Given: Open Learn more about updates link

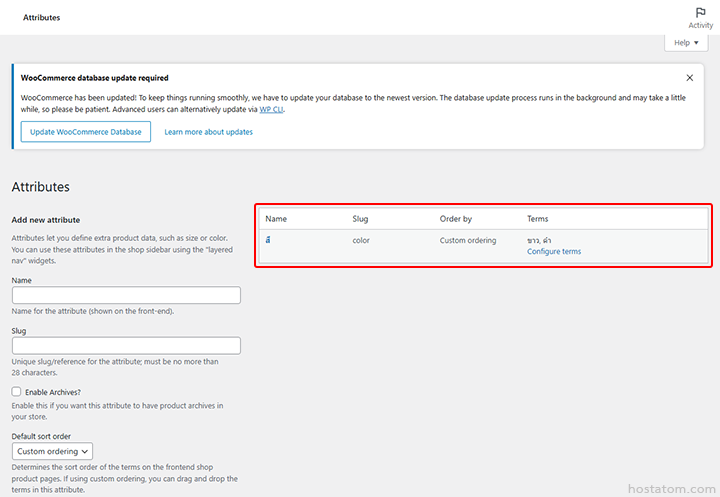Looking at the screenshot, I should 208,132.
